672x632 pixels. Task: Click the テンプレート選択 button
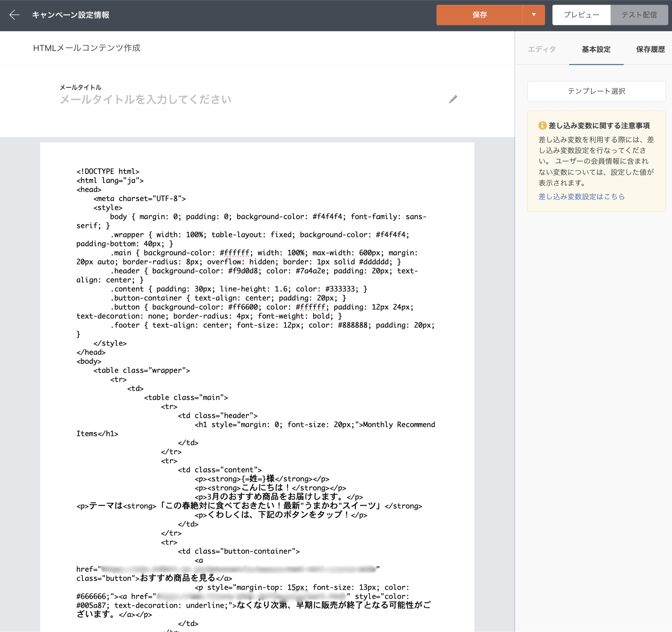[596, 91]
